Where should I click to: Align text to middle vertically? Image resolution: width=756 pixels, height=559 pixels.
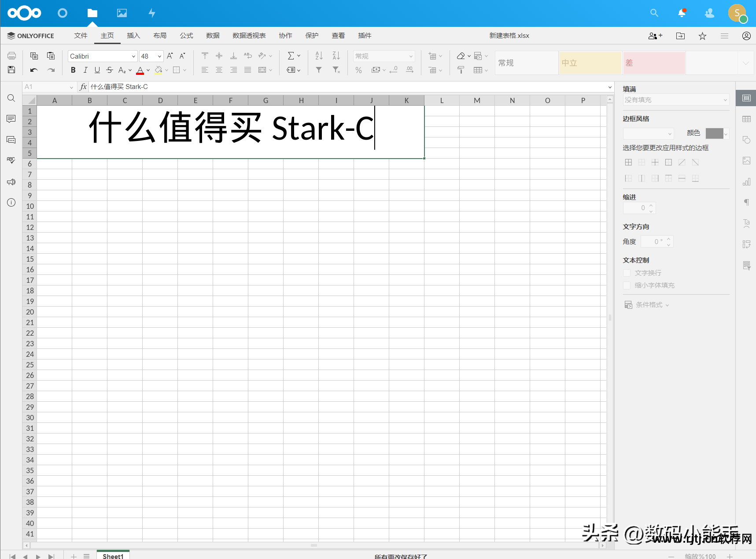click(x=219, y=56)
